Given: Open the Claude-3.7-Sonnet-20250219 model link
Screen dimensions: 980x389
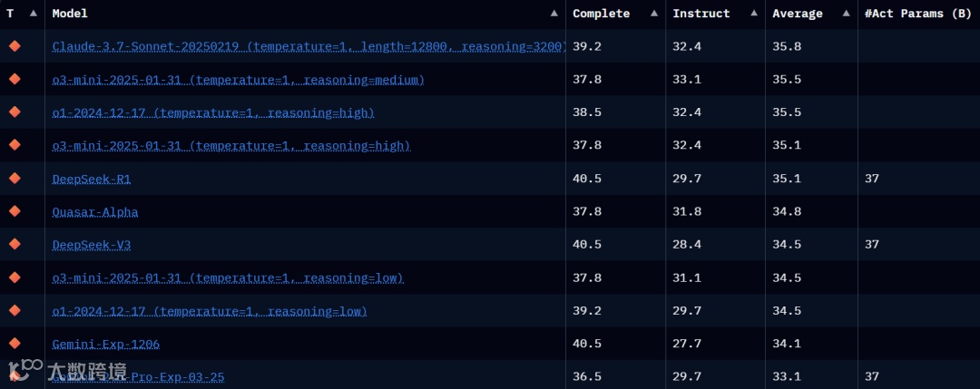Looking at the screenshot, I should [x=309, y=46].
